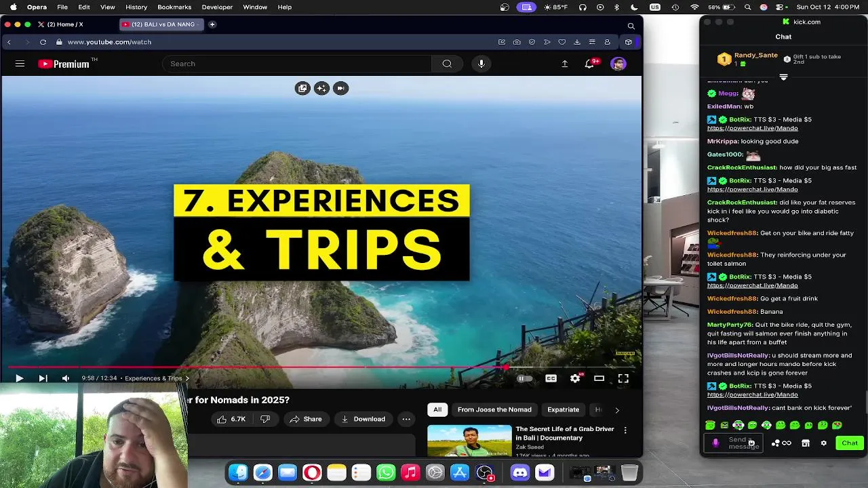Click the Kick chat infinity icon
The height and width of the screenshot is (488, 868).
click(787, 443)
